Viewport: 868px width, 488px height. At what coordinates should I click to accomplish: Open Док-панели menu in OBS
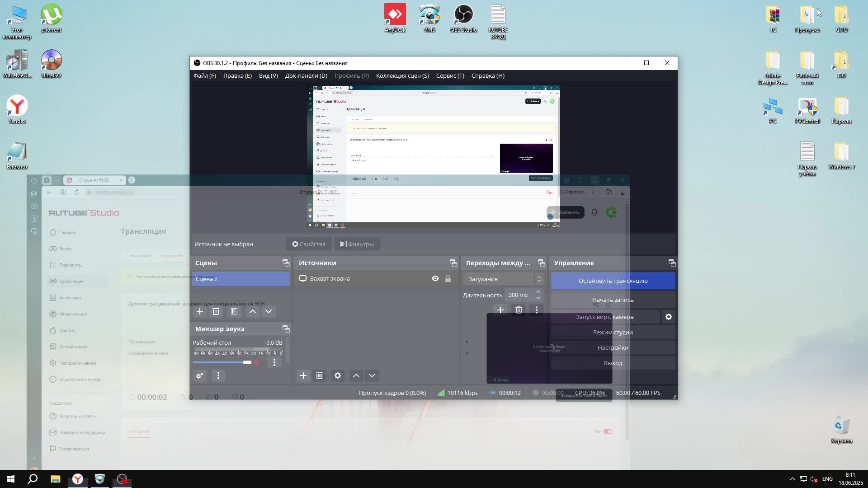pos(306,75)
